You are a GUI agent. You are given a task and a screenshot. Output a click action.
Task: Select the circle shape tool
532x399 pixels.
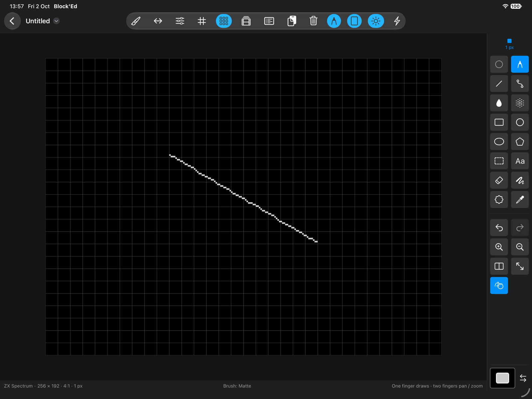(x=520, y=122)
